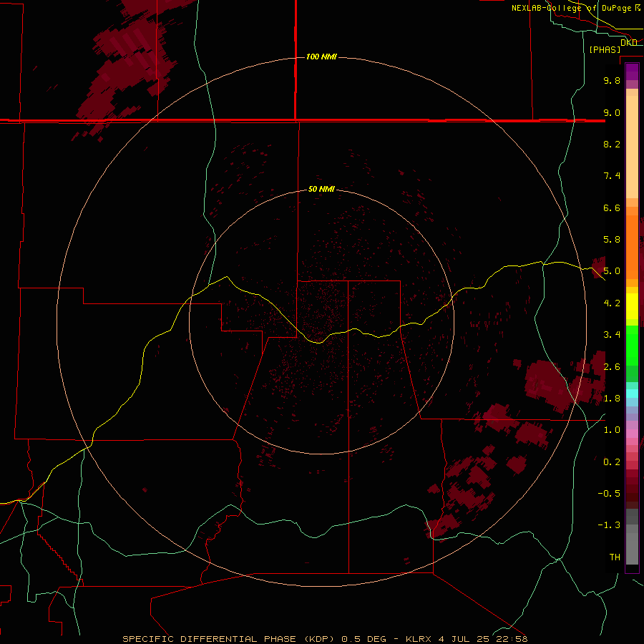Click the 6.6 scale value

612,208
